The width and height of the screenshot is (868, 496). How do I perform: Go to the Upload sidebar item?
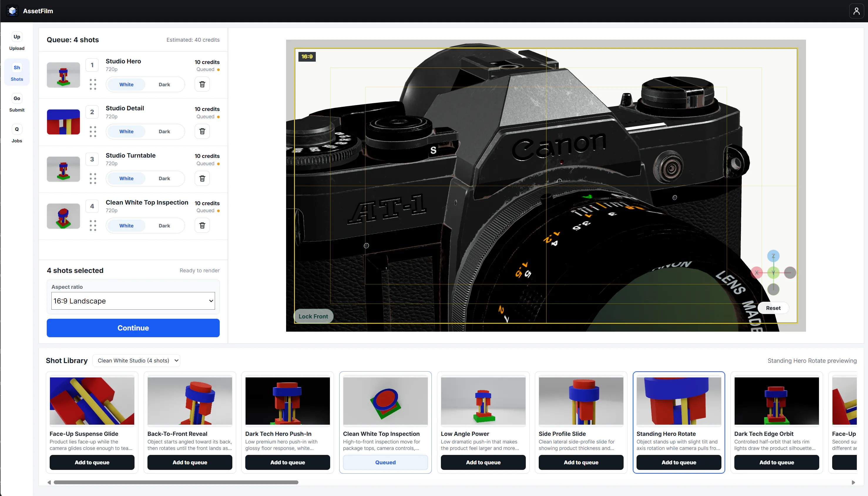click(17, 42)
